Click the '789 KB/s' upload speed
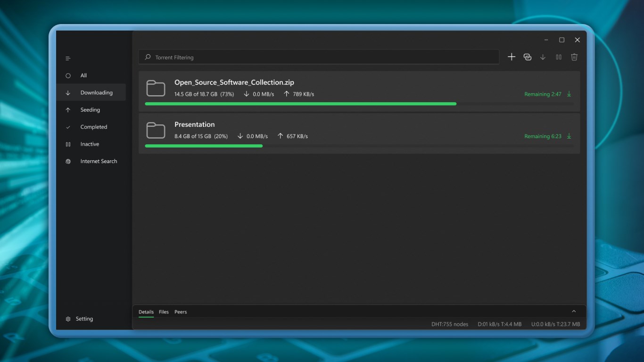Image resolution: width=644 pixels, height=362 pixels. pos(304,94)
